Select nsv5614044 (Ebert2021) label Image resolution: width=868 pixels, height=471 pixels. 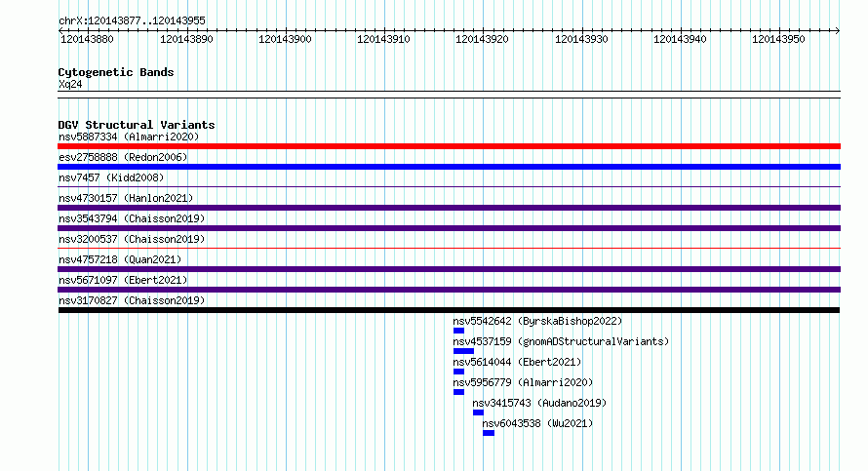coord(517,362)
